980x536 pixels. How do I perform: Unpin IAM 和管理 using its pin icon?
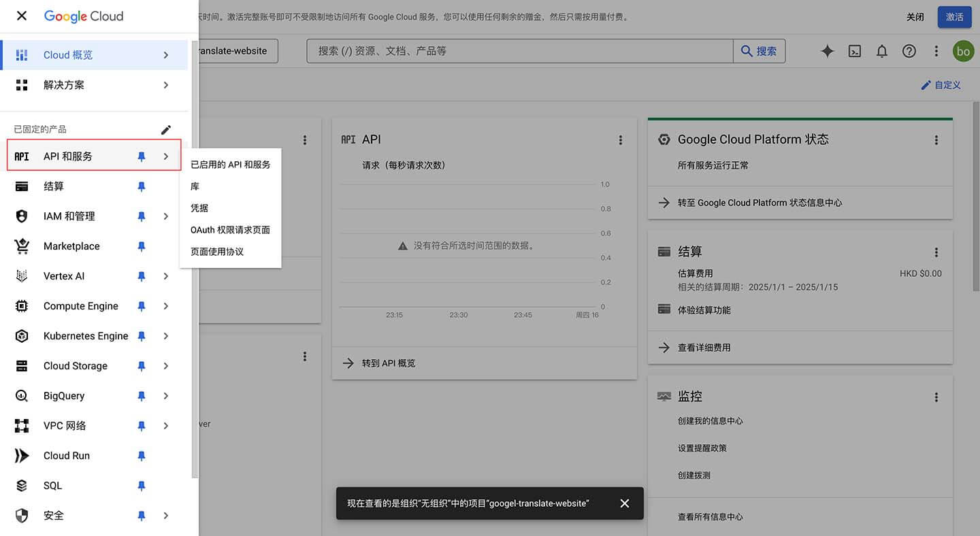coord(142,216)
